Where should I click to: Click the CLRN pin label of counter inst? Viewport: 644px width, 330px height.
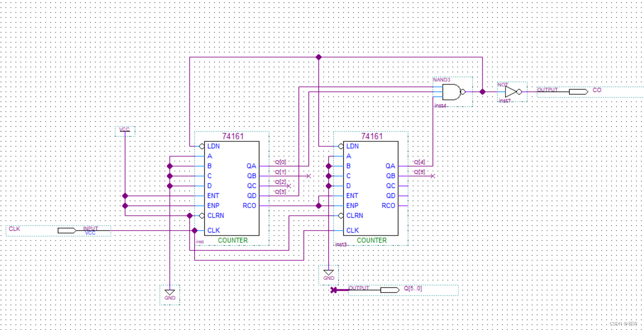pyautogui.click(x=215, y=216)
